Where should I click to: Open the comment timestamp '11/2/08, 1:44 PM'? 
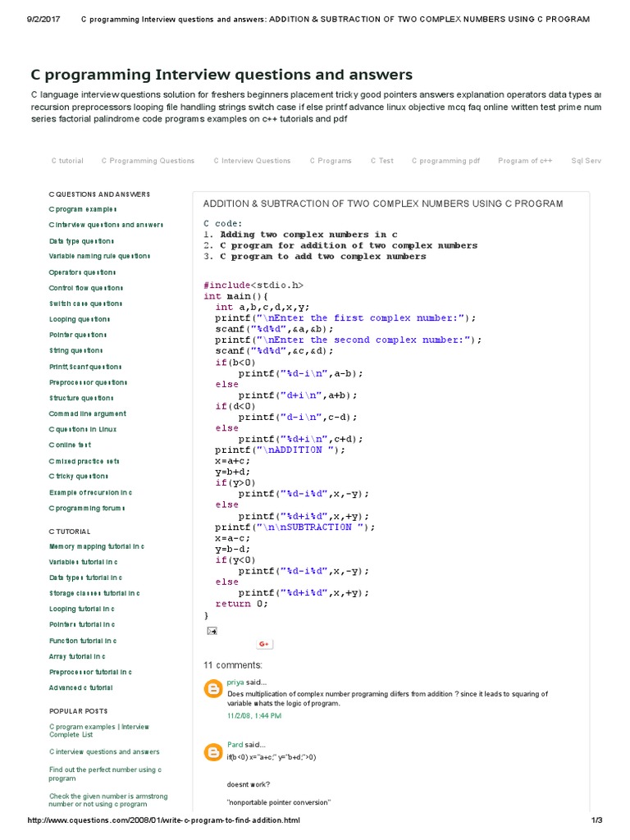coord(254,715)
